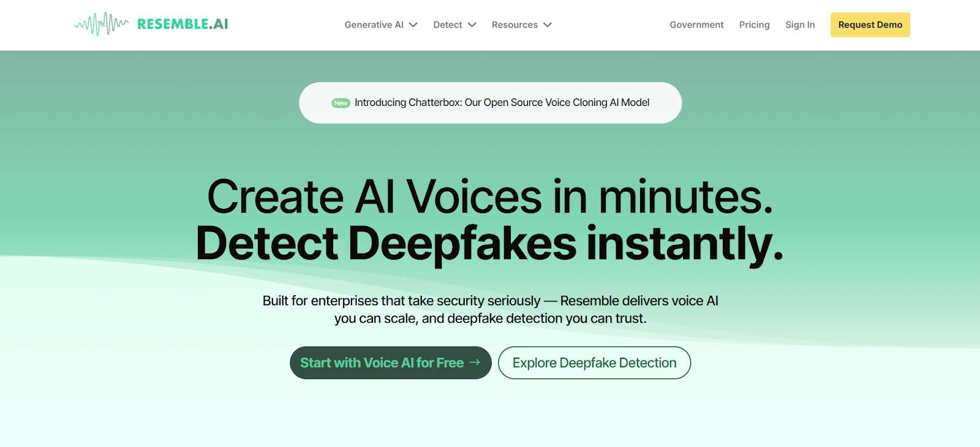This screenshot has width=980, height=447.
Task: Expand the chevron beside Generative AI
Action: click(x=413, y=25)
